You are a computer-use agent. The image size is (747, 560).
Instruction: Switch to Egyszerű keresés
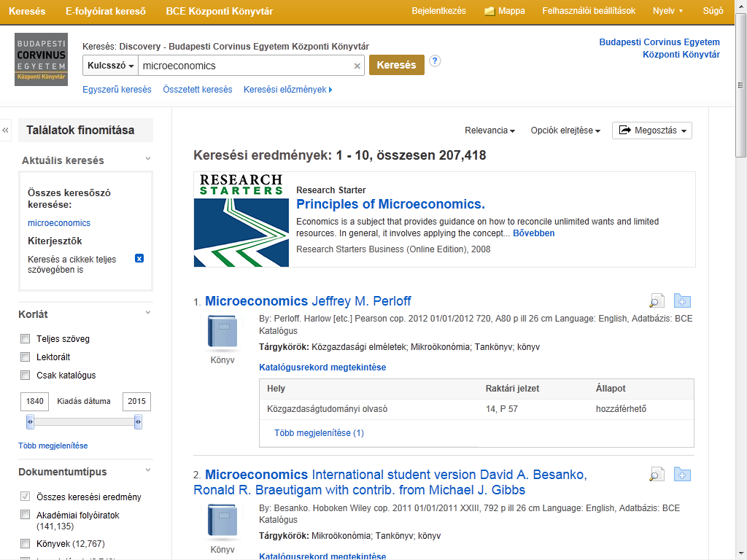[117, 90]
